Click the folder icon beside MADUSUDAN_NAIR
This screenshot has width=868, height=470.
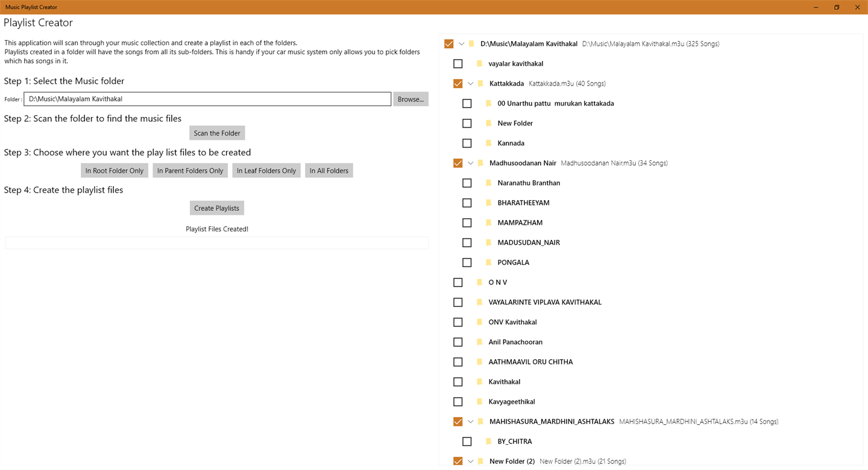pyautogui.click(x=489, y=242)
